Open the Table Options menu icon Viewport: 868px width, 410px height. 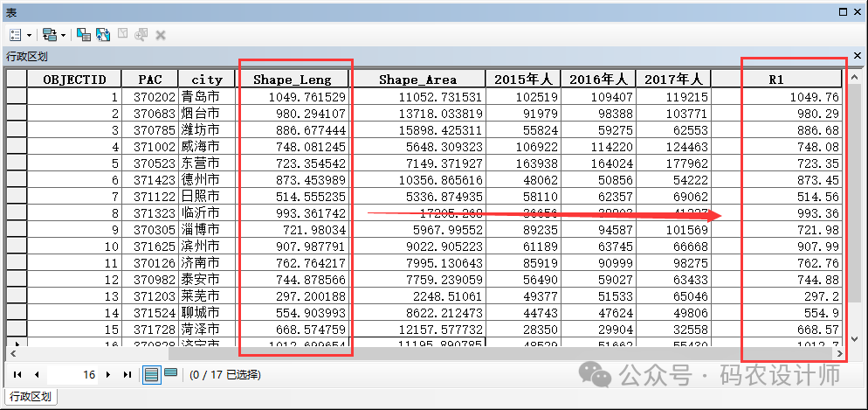pyautogui.click(x=17, y=34)
